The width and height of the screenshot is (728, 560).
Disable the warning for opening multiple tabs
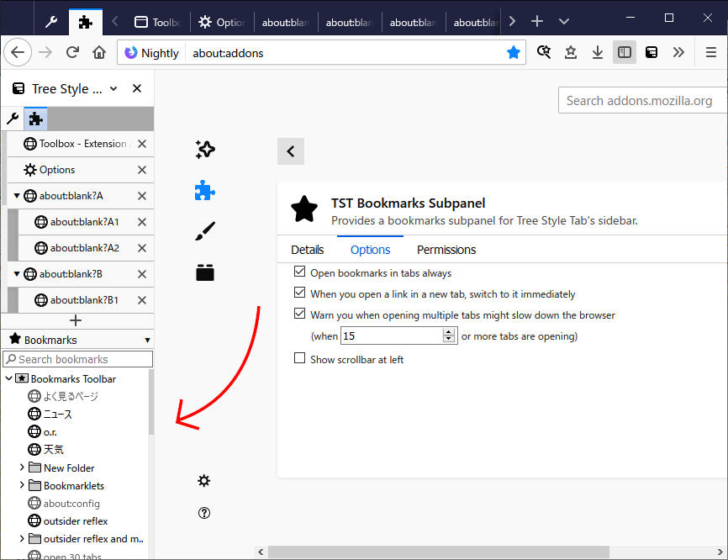tap(300, 313)
